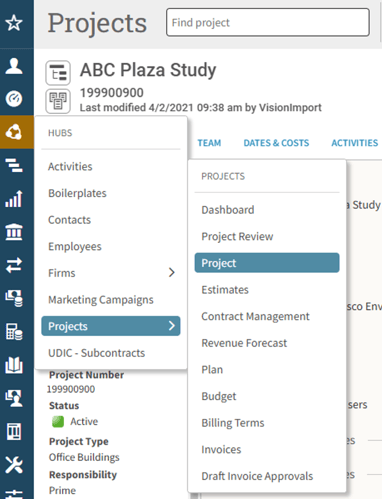382x499 pixels.
Task: Select Activities in Hubs menu
Action: click(x=111, y=166)
